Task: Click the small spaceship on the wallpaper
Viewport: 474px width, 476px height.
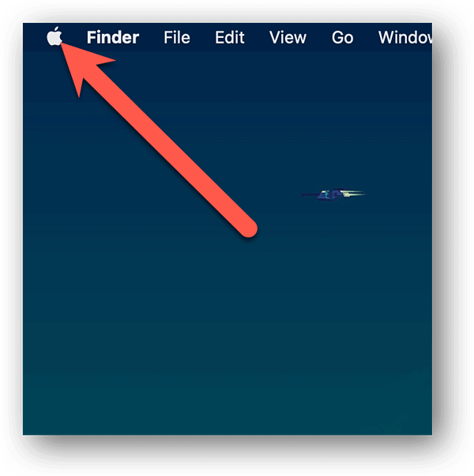Action: coord(333,195)
